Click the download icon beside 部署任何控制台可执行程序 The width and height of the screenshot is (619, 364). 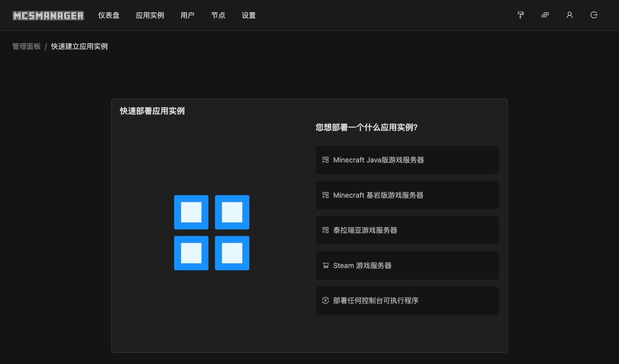point(325,301)
